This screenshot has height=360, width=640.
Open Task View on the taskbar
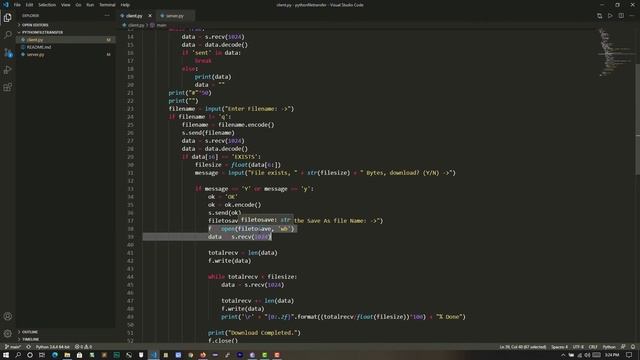[x=42, y=355]
